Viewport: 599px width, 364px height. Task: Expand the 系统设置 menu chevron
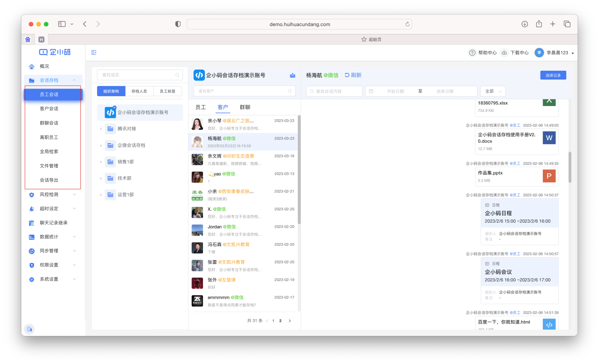click(x=74, y=279)
